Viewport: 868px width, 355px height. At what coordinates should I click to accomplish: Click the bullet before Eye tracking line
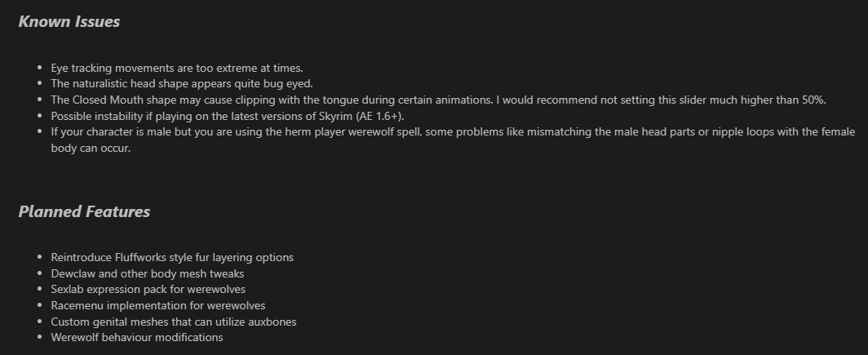[39, 68]
